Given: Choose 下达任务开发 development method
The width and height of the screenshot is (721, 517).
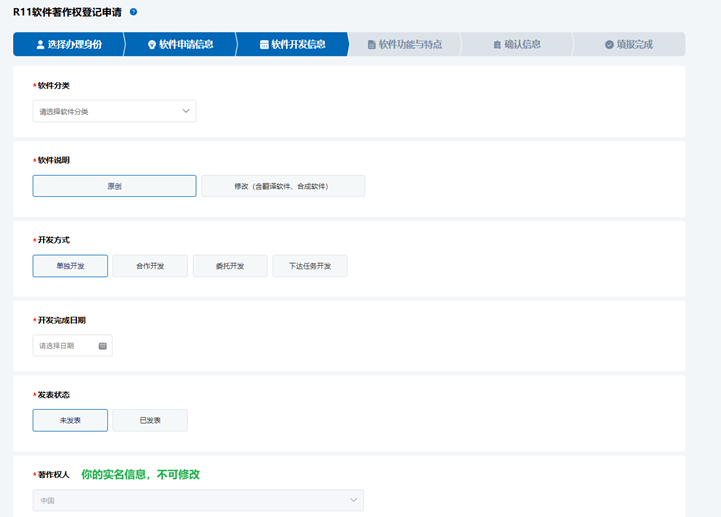Looking at the screenshot, I should pyautogui.click(x=310, y=266).
